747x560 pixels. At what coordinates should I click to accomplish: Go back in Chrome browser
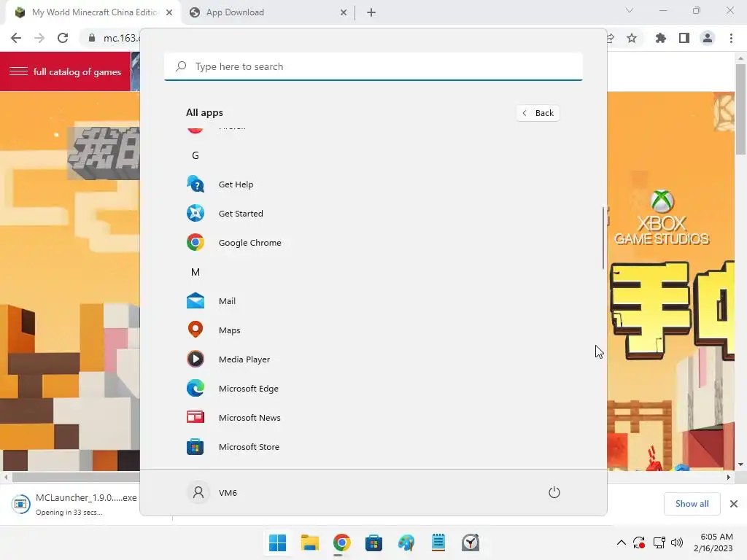(16, 38)
